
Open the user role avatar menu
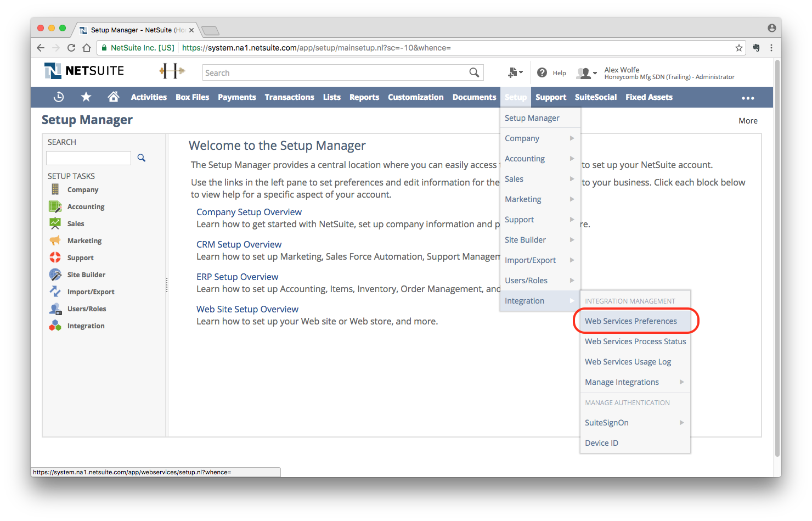(587, 73)
